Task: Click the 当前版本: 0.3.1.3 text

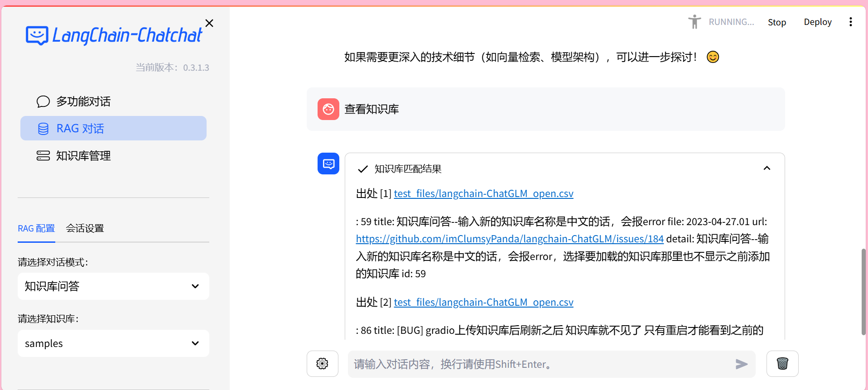Action: [173, 67]
